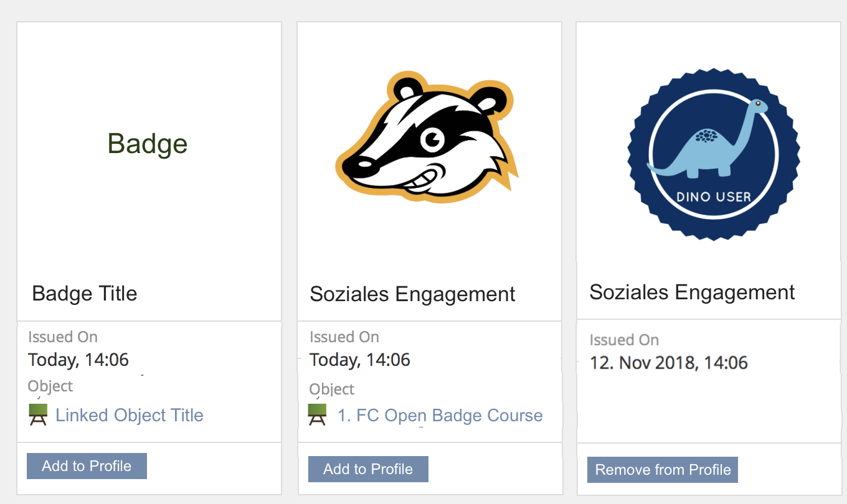Image resolution: width=847 pixels, height=504 pixels.
Task: Open the 1. FC Open Badge Course link
Action: click(x=440, y=416)
